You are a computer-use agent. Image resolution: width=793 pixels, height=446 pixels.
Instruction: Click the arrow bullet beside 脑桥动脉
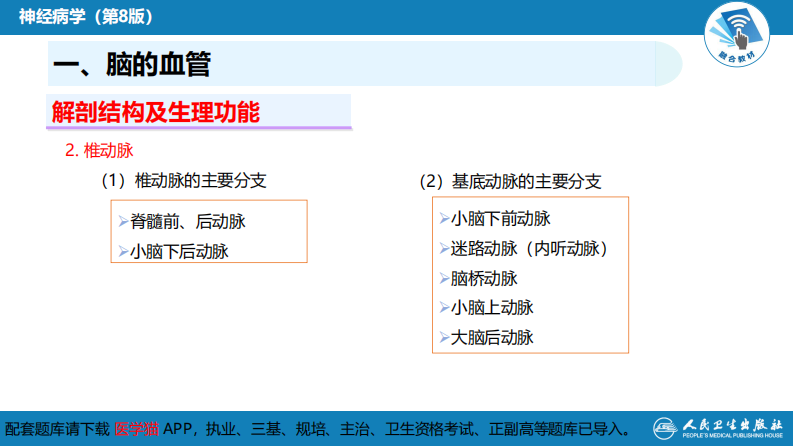pos(444,278)
